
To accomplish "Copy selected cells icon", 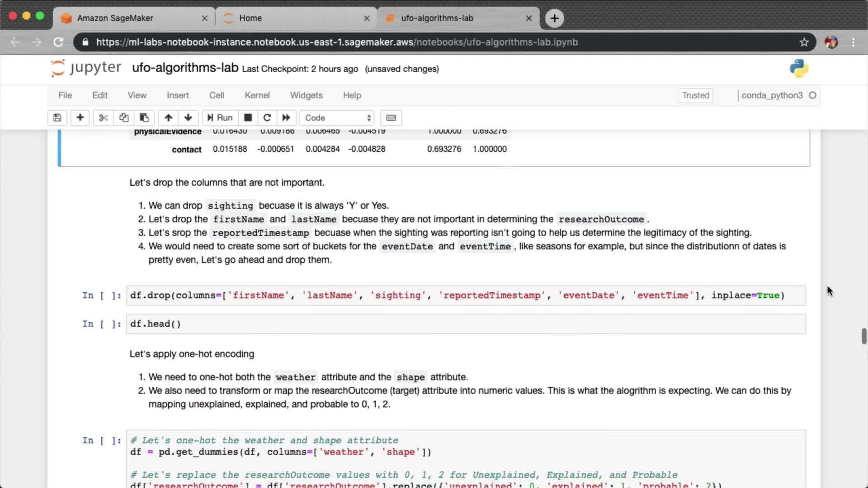I will (124, 118).
